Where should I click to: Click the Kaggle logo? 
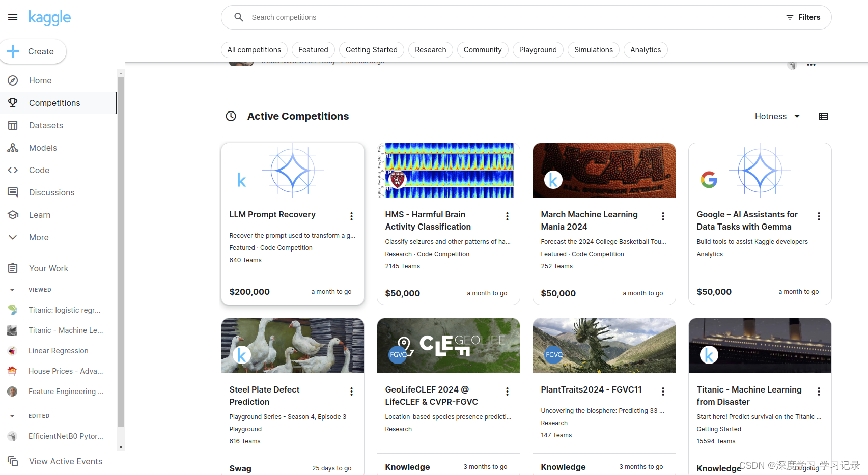[x=49, y=18]
